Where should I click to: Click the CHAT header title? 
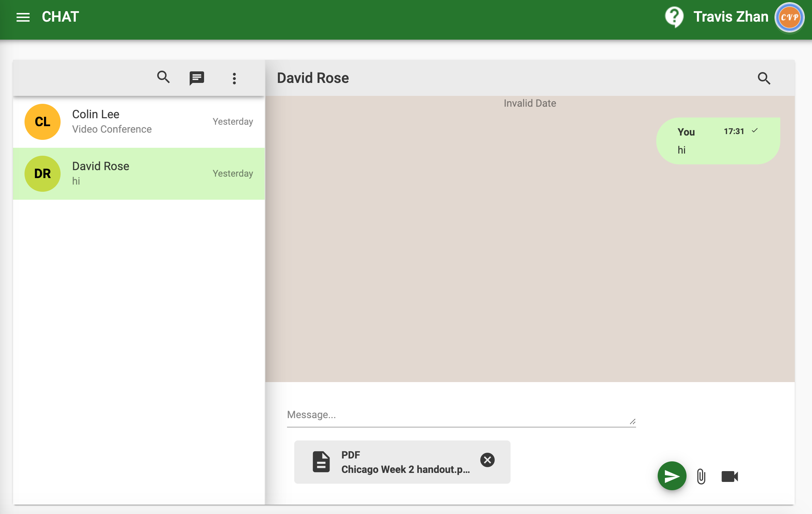click(x=60, y=17)
